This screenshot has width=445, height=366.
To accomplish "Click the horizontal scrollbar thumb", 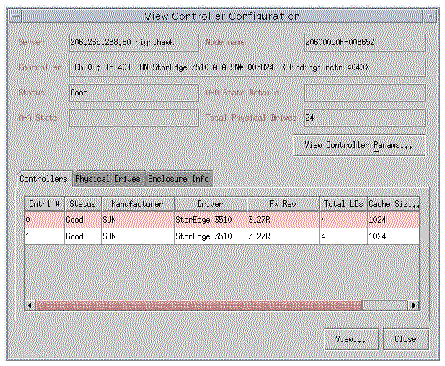I will [x=199, y=305].
